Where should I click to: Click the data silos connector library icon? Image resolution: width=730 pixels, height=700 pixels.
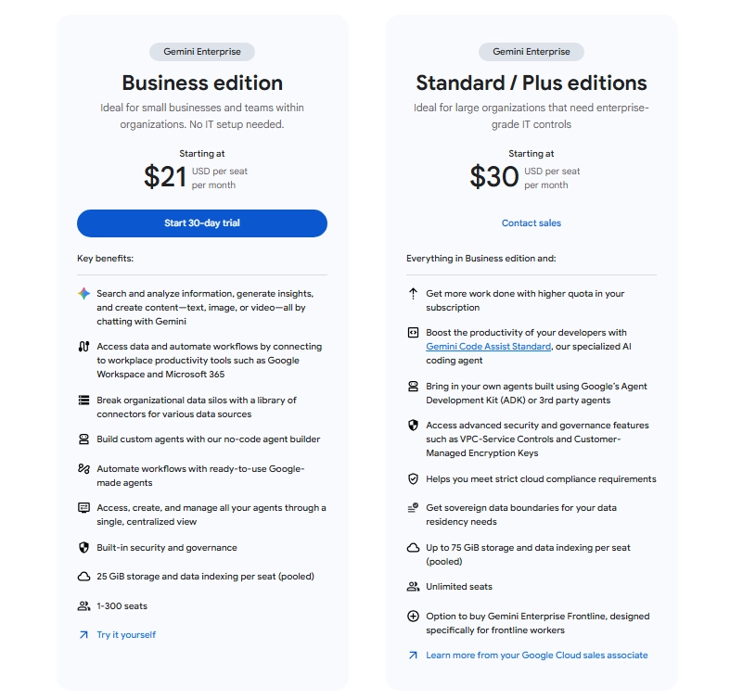83,401
